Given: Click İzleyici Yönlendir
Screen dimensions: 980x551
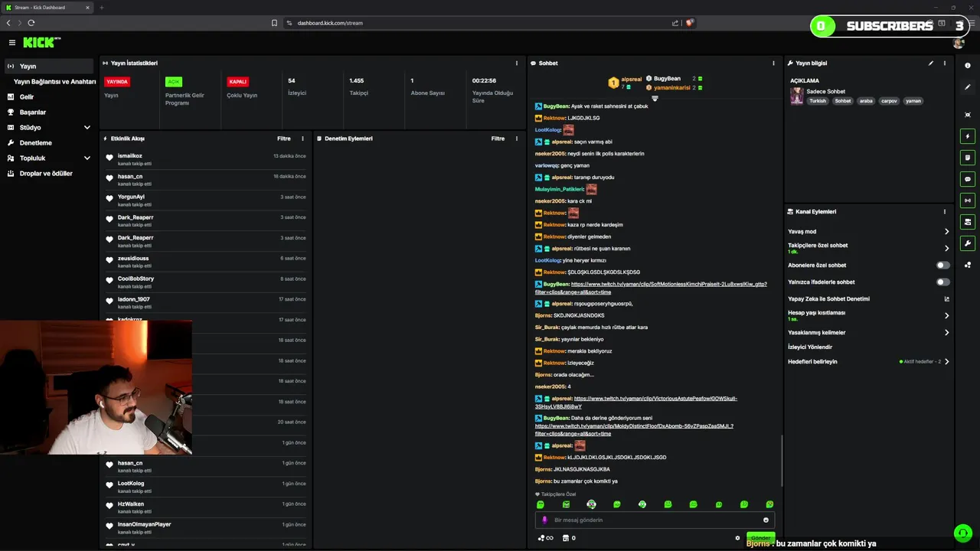Looking at the screenshot, I should 810,347.
